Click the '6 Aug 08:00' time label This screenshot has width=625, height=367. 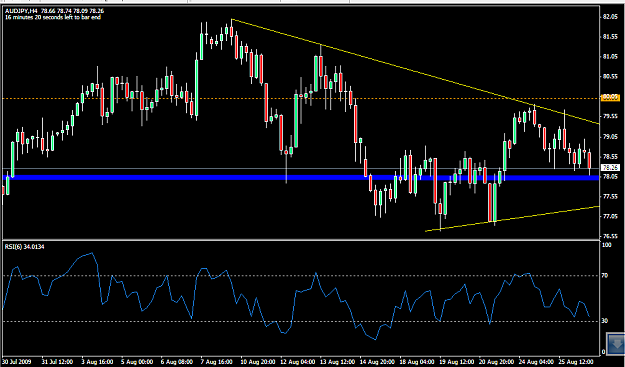click(177, 361)
